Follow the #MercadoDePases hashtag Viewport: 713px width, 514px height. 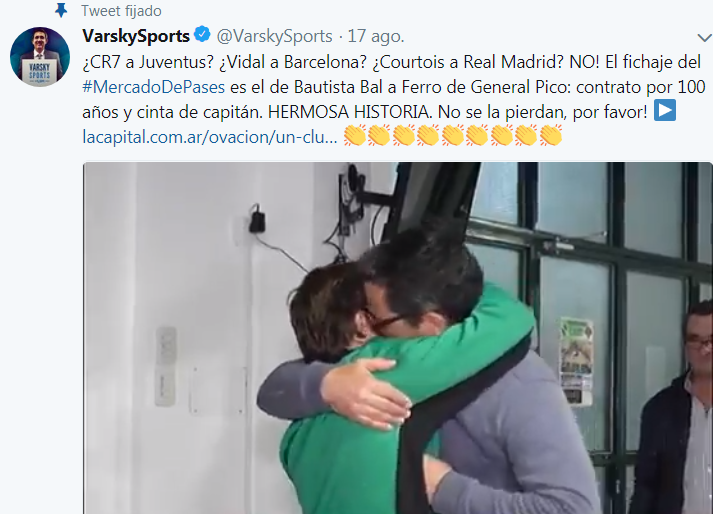click(x=154, y=87)
